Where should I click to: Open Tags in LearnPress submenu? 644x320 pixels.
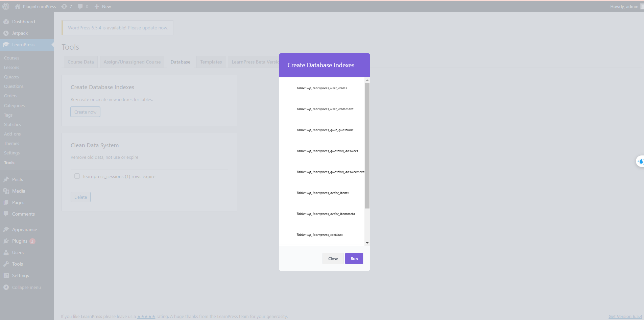(x=8, y=115)
